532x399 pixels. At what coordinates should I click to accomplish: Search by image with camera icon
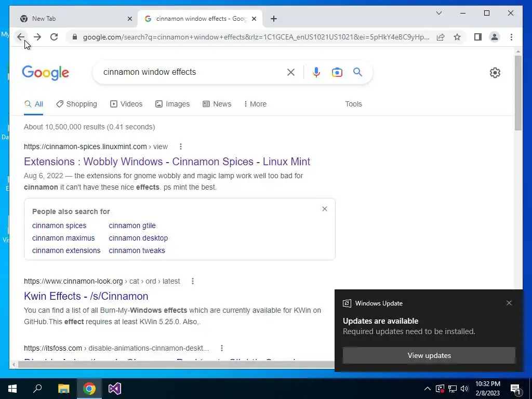click(x=337, y=72)
